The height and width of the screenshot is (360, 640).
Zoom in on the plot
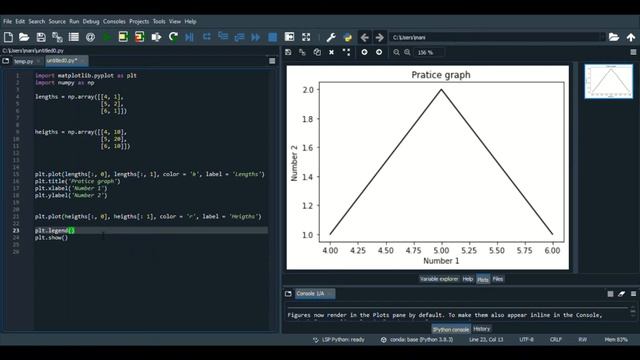click(407, 52)
